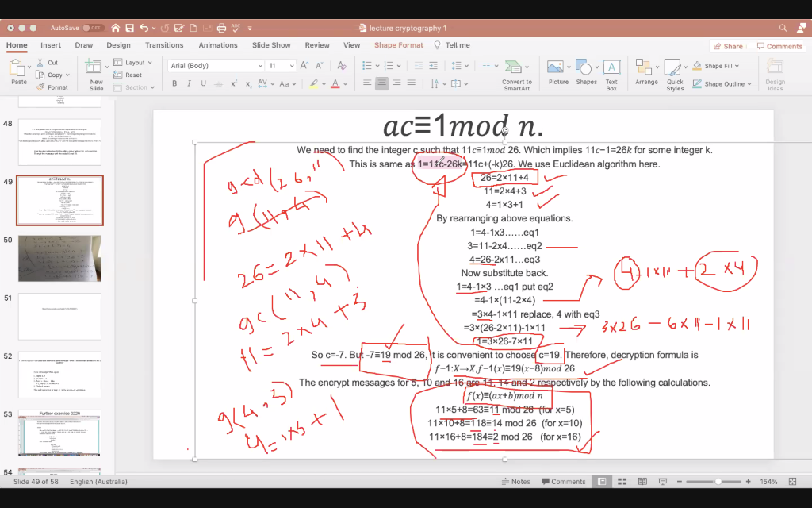Image resolution: width=812 pixels, height=508 pixels.
Task: Click the Reset slide button
Action: (x=128, y=75)
